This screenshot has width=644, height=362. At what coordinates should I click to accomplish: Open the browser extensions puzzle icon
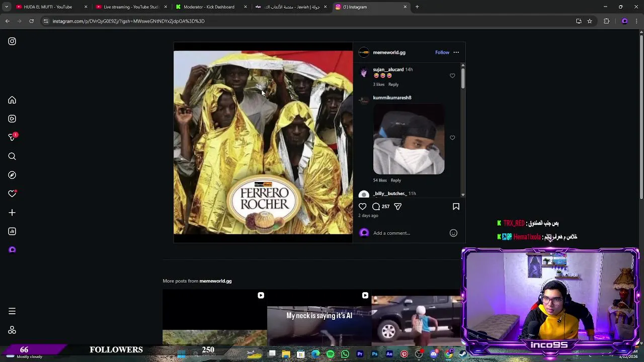click(606, 21)
